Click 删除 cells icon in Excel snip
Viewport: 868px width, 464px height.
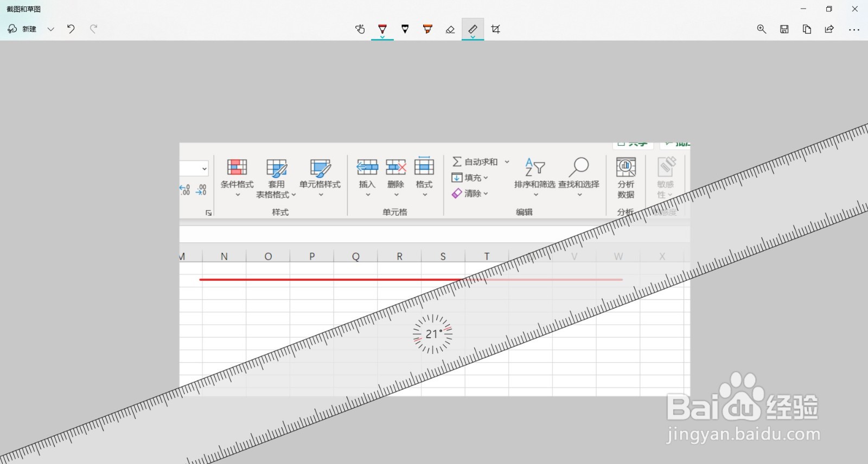click(x=396, y=167)
